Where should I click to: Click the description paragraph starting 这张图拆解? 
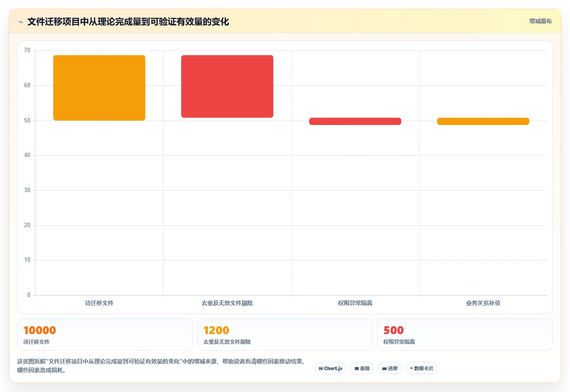tap(161, 366)
